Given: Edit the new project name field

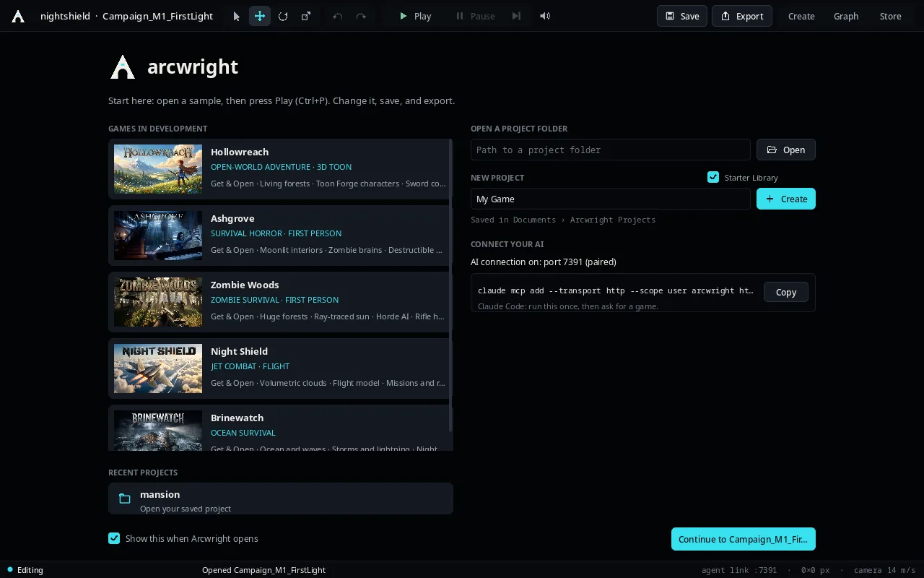Looking at the screenshot, I should [611, 199].
